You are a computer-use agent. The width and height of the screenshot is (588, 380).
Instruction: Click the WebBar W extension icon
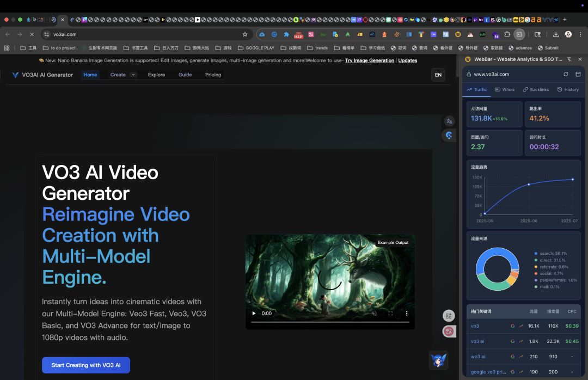point(458,34)
